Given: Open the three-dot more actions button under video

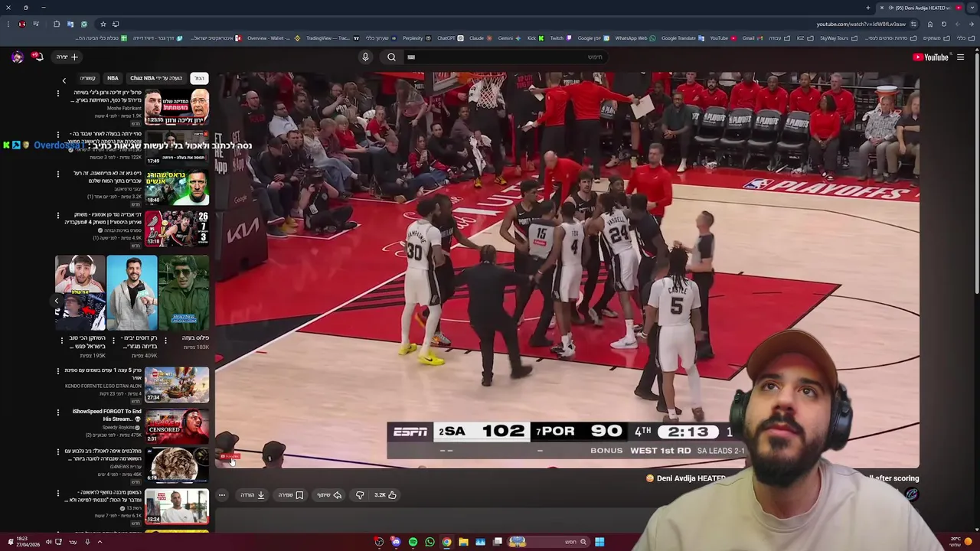Looking at the screenshot, I should tap(222, 495).
